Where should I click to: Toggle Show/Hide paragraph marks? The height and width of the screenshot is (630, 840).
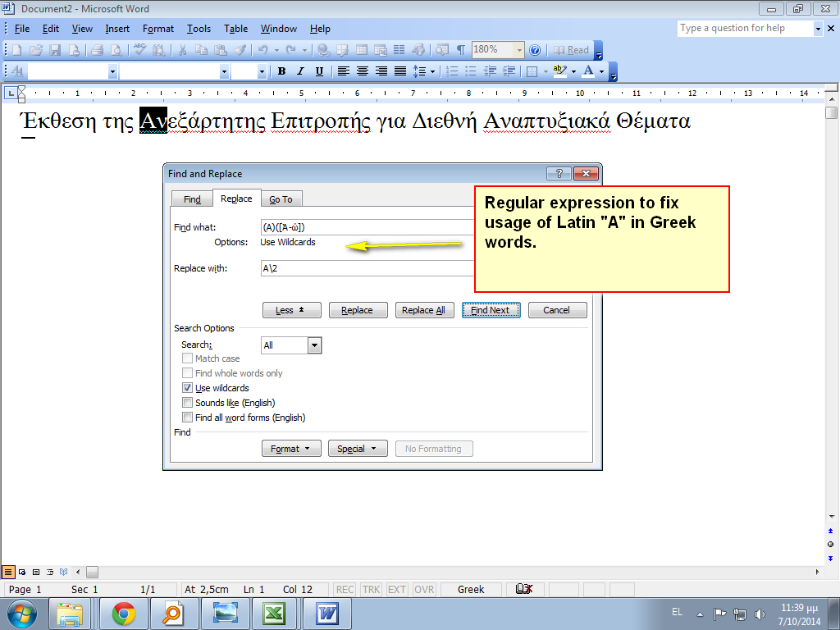click(x=460, y=50)
